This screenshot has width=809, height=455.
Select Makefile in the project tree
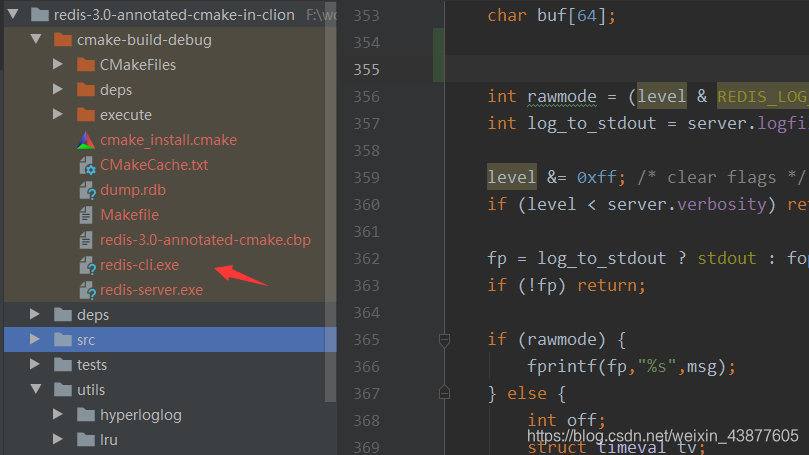(130, 215)
